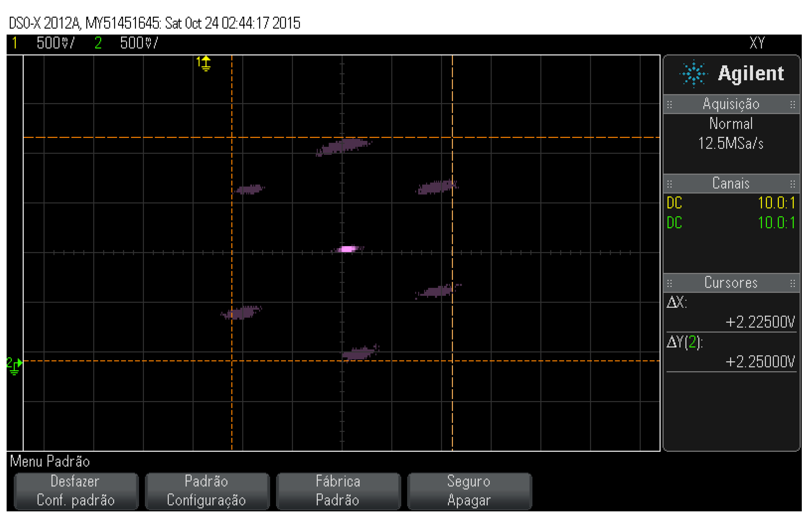812x521 pixels.
Task: Click left grip dots of Canais header
Action: pos(669,184)
